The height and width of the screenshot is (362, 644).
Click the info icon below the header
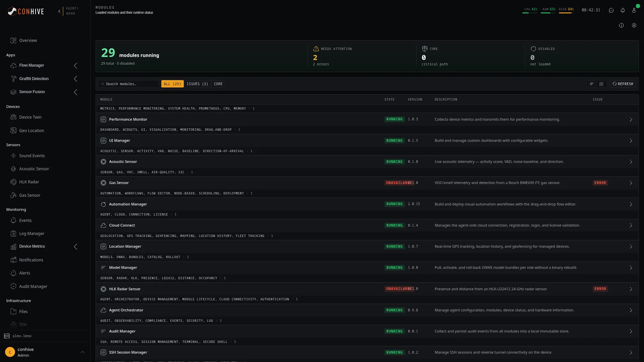[x=621, y=25]
